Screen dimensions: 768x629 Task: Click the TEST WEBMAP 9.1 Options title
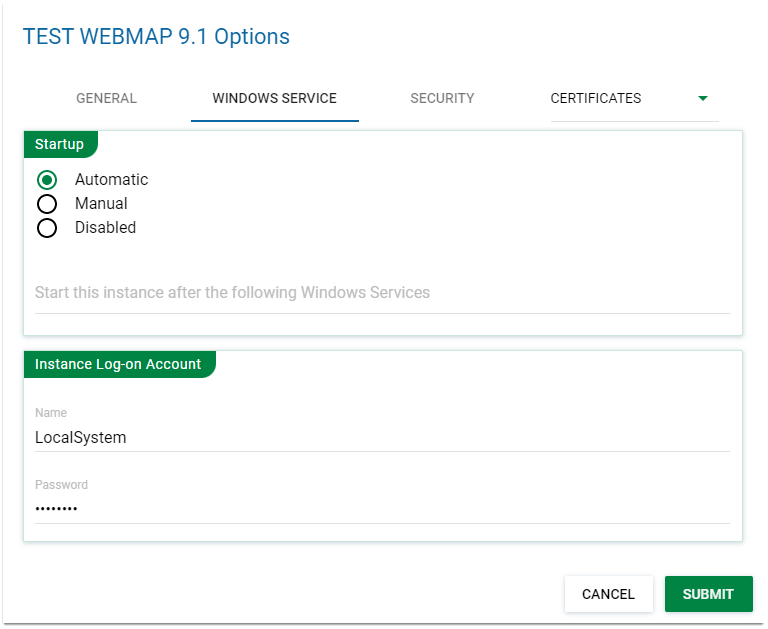click(156, 37)
